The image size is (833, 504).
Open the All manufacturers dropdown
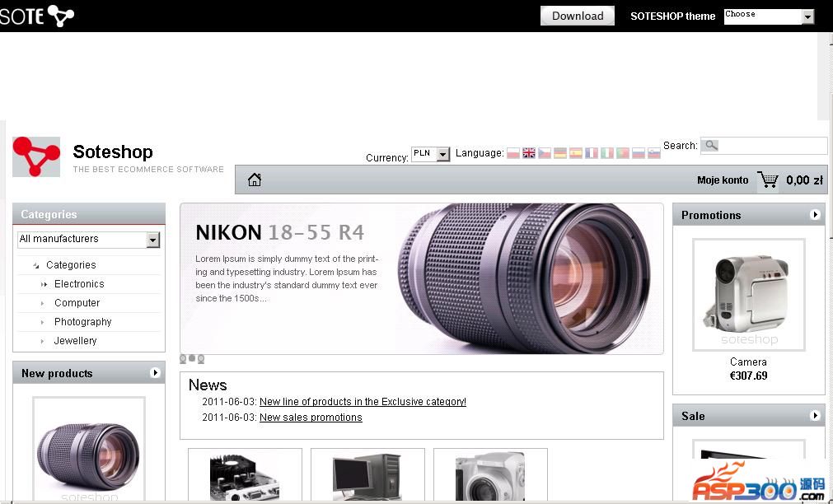tap(89, 240)
